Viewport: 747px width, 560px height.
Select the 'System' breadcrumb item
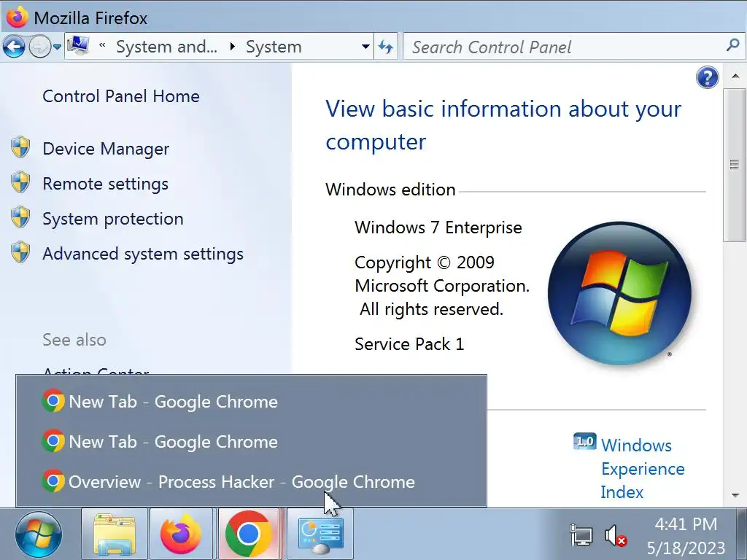[274, 47]
